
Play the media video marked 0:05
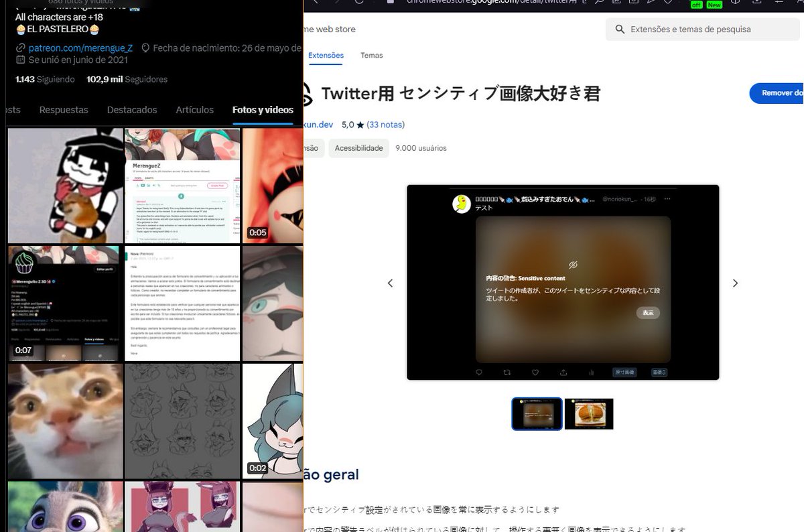click(x=273, y=186)
